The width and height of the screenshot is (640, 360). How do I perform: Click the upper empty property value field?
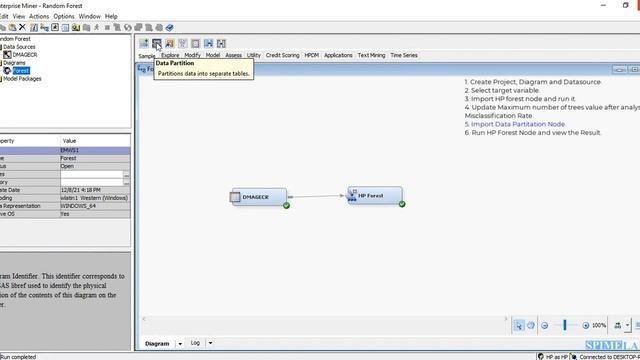coord(92,174)
